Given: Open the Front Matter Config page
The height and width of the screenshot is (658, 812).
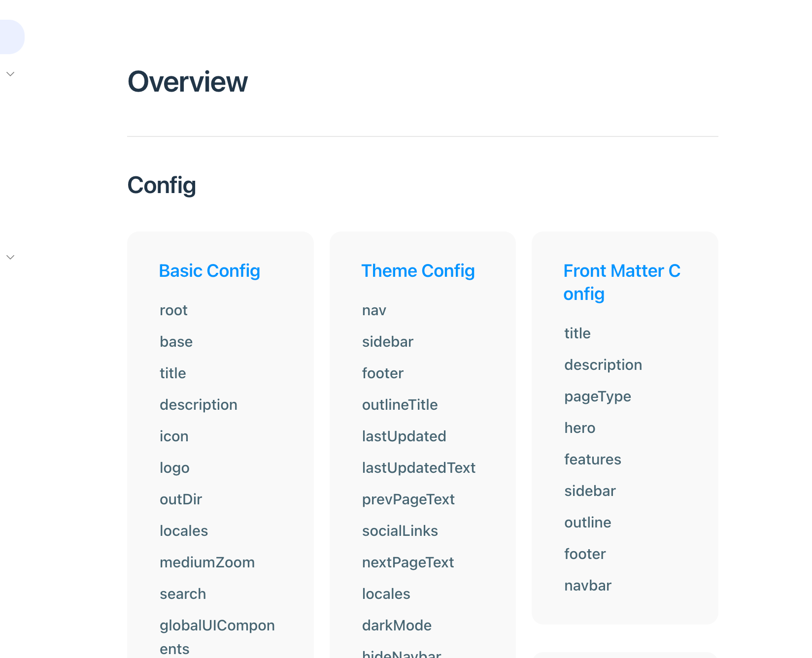Looking at the screenshot, I should [622, 282].
